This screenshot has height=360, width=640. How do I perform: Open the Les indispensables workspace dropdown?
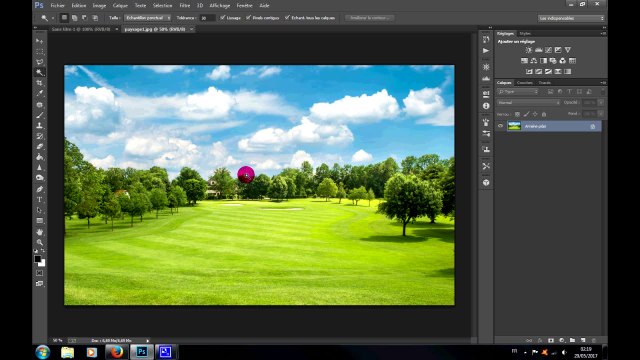coord(571,18)
